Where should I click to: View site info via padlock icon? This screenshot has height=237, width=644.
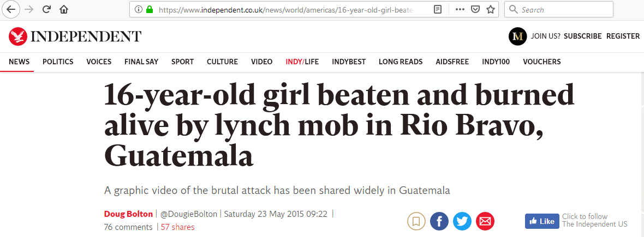click(x=150, y=9)
